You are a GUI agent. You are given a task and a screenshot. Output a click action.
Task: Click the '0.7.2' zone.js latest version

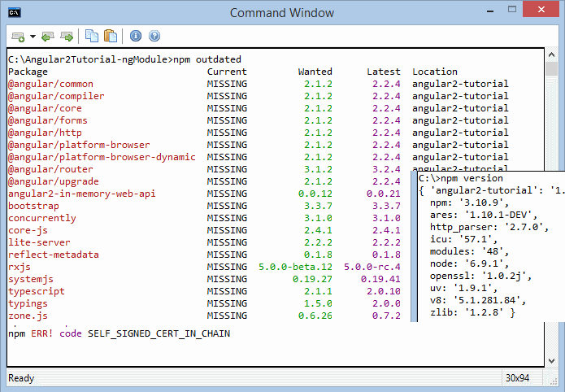[x=387, y=316]
